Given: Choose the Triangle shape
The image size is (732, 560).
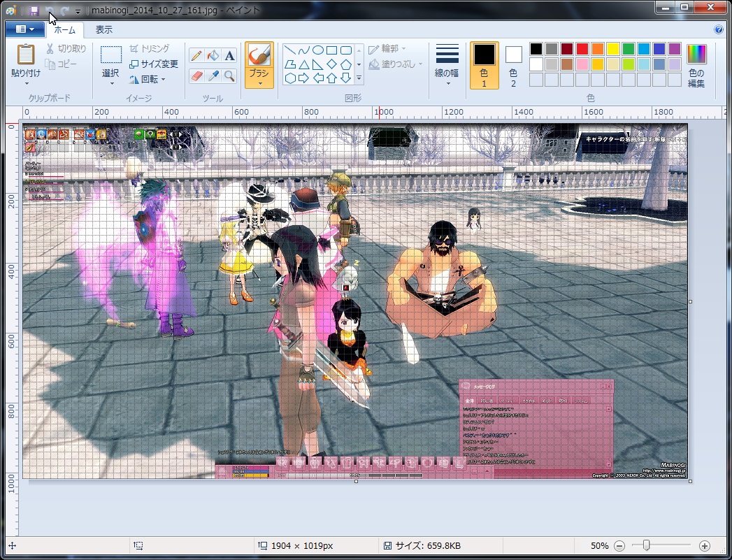Looking at the screenshot, I should tap(304, 64).
